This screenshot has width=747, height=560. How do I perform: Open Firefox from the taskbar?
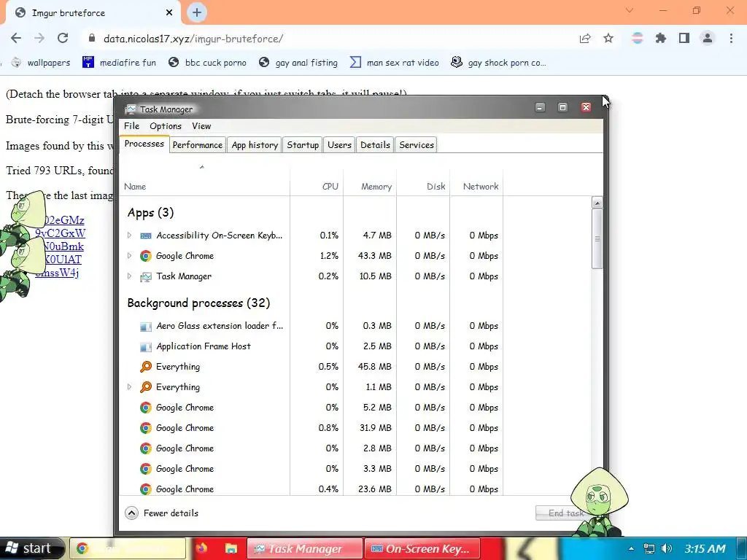(201, 548)
